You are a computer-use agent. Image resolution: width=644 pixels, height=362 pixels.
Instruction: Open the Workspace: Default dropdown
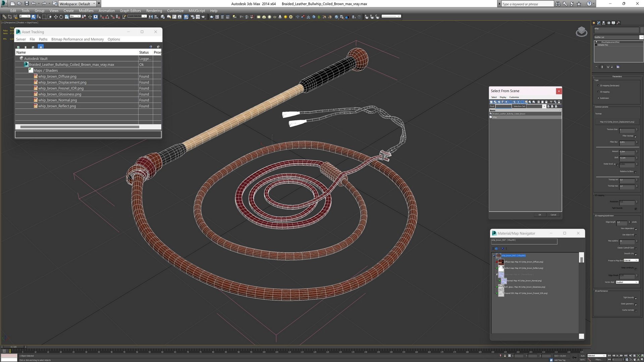(77, 4)
